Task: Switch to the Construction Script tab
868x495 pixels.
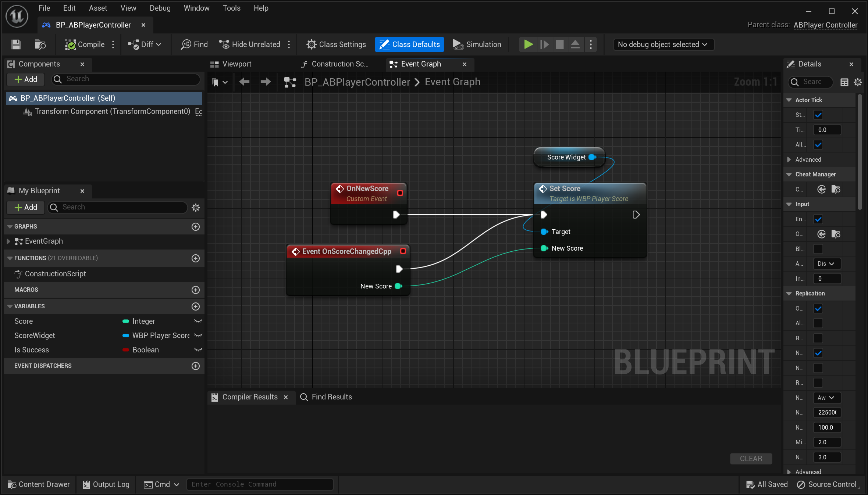Action: pyautogui.click(x=335, y=64)
